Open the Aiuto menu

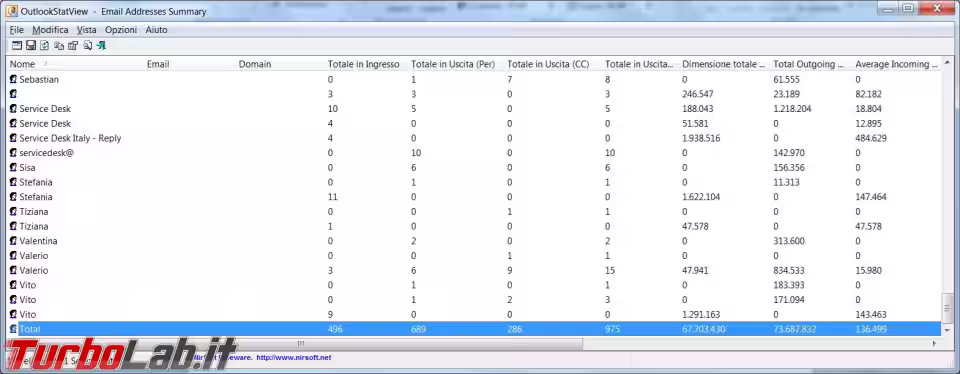click(156, 29)
